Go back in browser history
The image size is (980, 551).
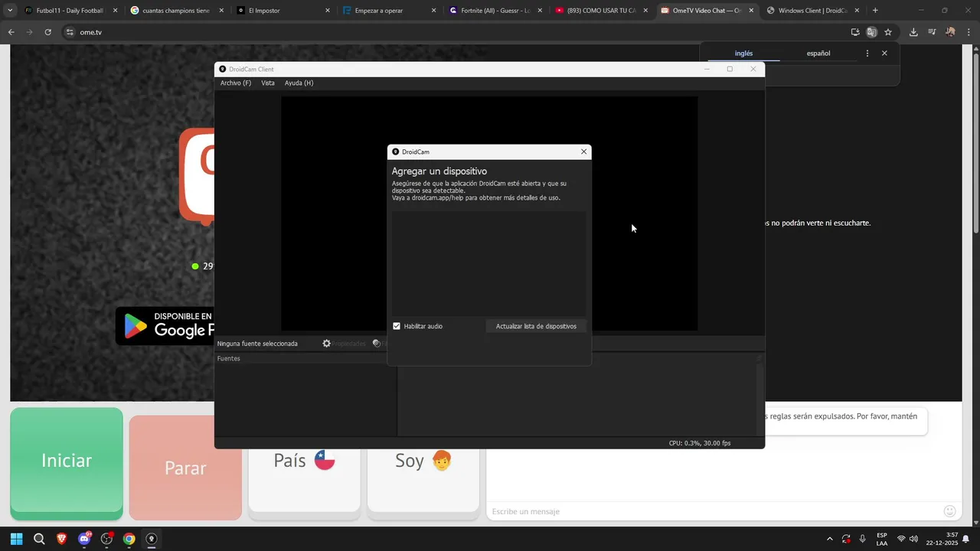tap(11, 32)
